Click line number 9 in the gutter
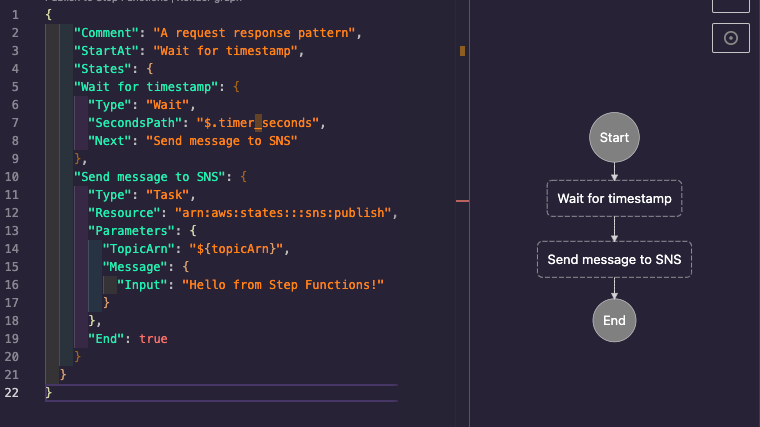Screen dimensions: 760x427 [x=16, y=158]
